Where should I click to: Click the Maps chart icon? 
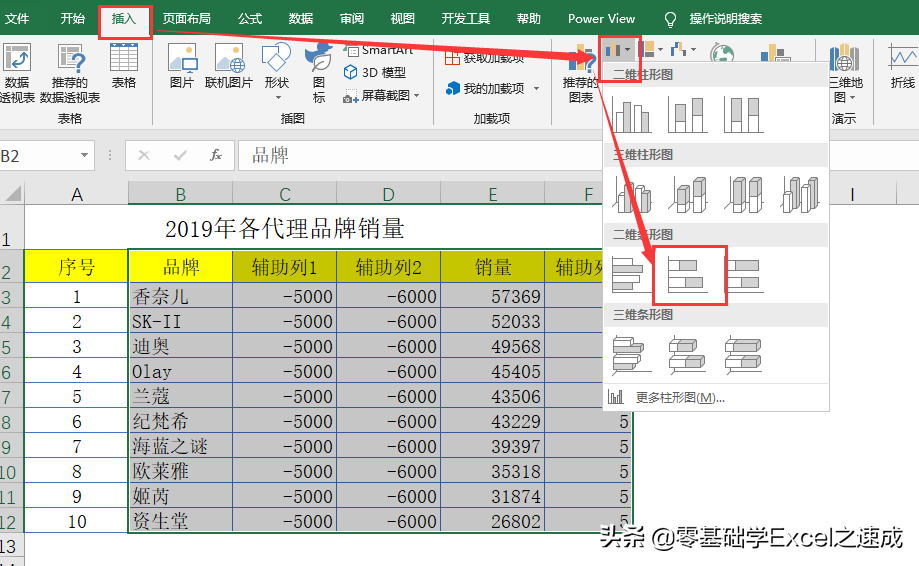(722, 53)
